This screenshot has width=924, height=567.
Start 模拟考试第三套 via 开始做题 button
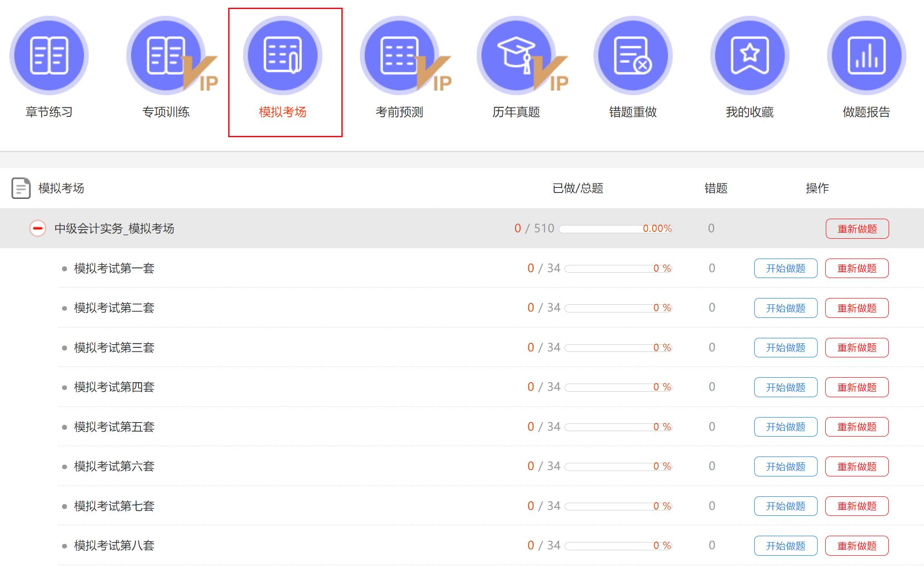785,347
